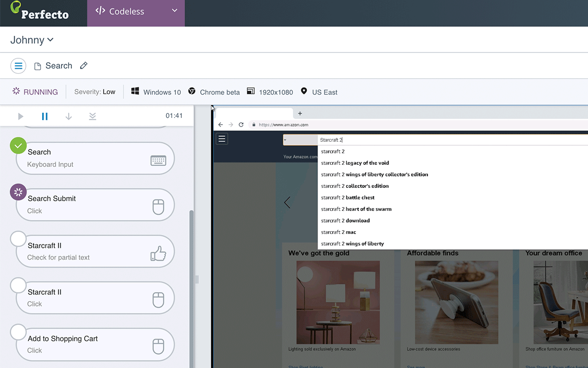588x368 pixels.
Task: Click "Lighting sold exclusively on Amazon" text
Action: 322,349
